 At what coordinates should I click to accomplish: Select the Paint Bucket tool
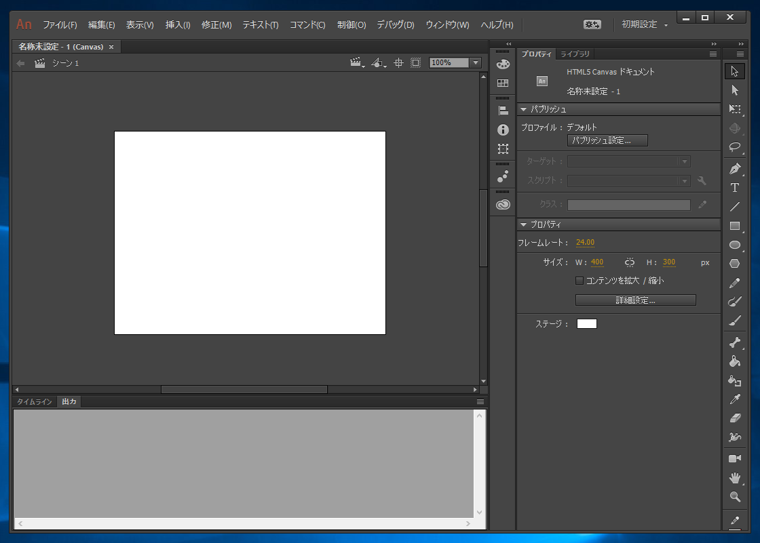point(735,361)
